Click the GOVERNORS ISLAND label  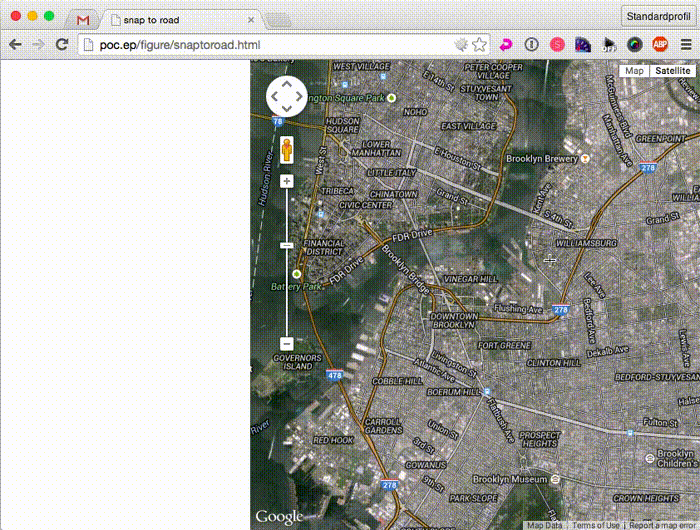tap(297, 362)
